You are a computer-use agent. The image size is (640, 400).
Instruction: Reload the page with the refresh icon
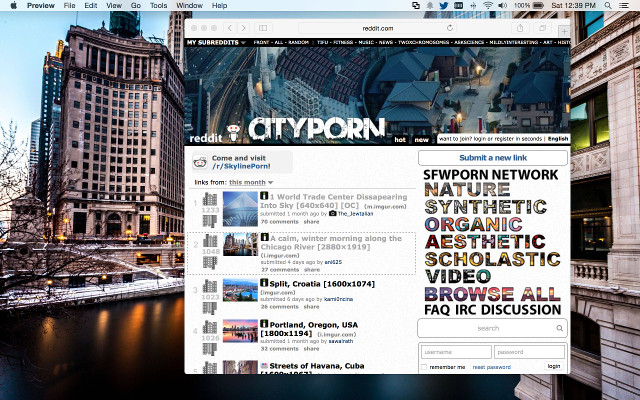point(450,28)
